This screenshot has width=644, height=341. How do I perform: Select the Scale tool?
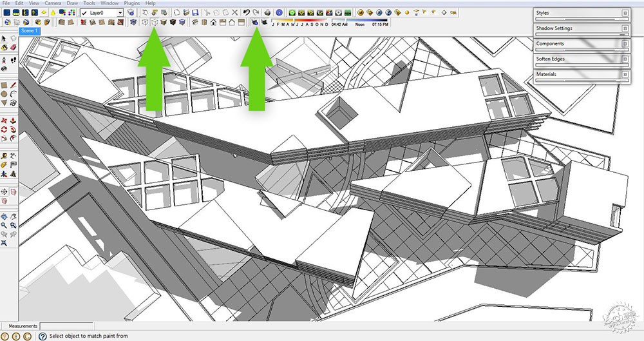click(x=4, y=139)
